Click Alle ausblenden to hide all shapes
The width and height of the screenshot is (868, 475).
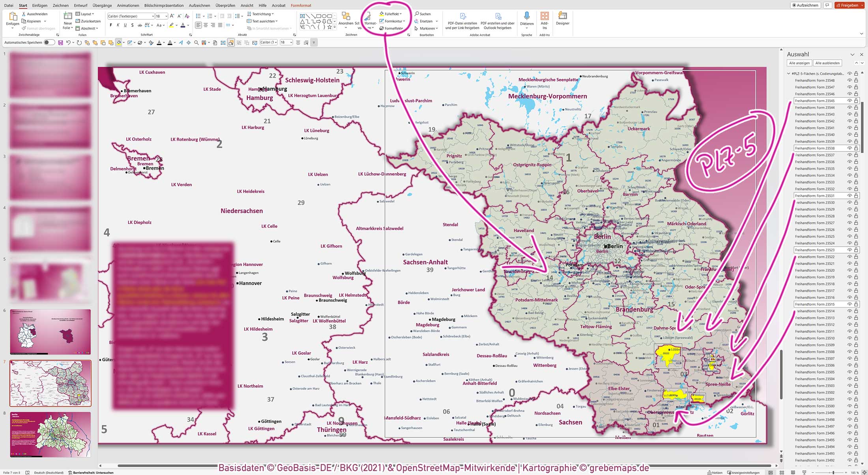click(827, 63)
